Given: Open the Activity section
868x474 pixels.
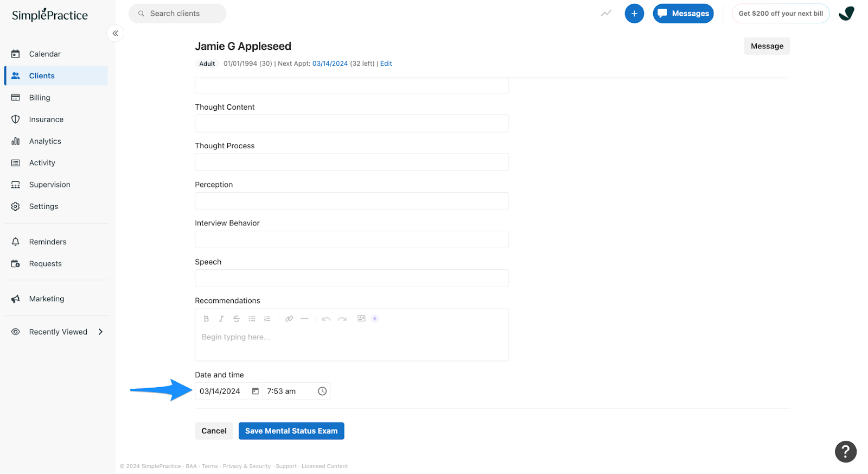Looking at the screenshot, I should (56, 163).
